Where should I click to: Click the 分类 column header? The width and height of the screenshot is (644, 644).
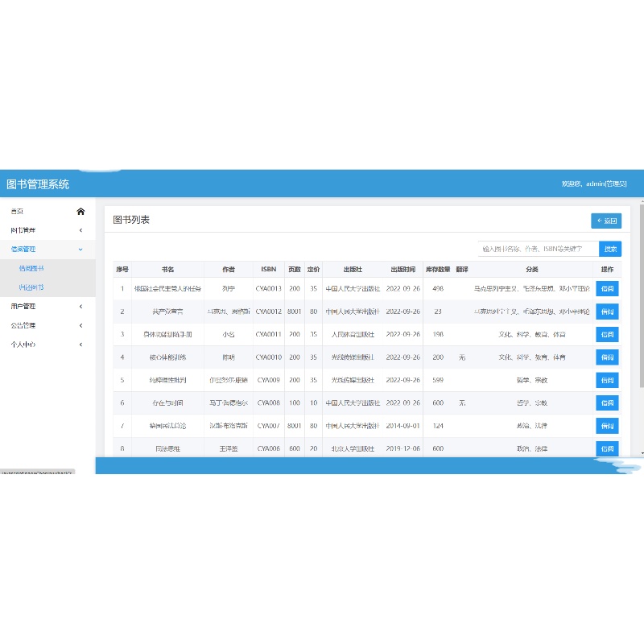(x=532, y=270)
